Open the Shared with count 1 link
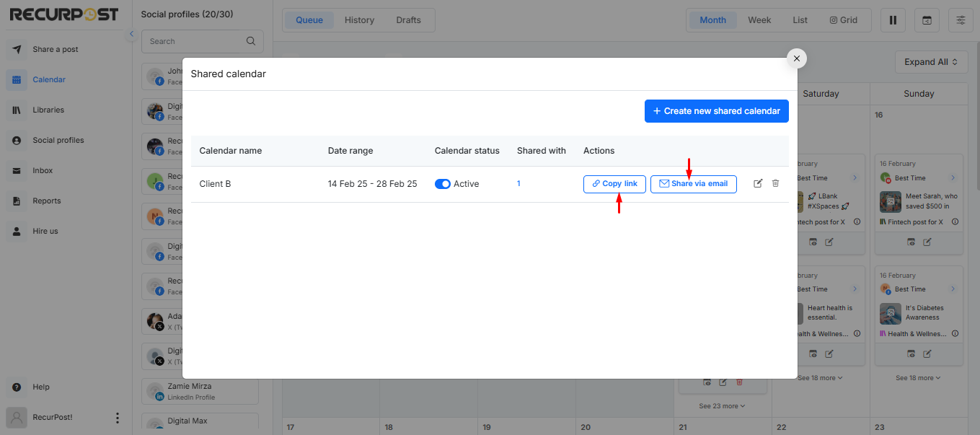The width and height of the screenshot is (980, 435). [x=518, y=184]
